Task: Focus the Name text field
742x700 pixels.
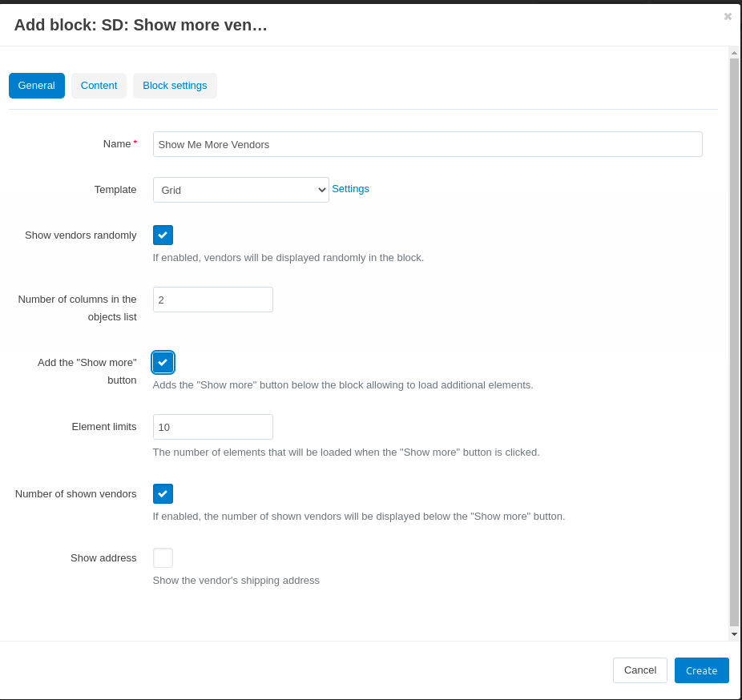Action: [x=427, y=144]
